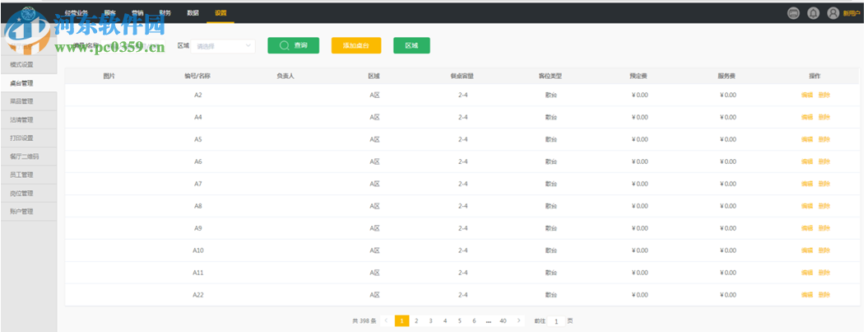Click 编辑 link for table A2
This screenshot has height=332, width=868.
(806, 96)
